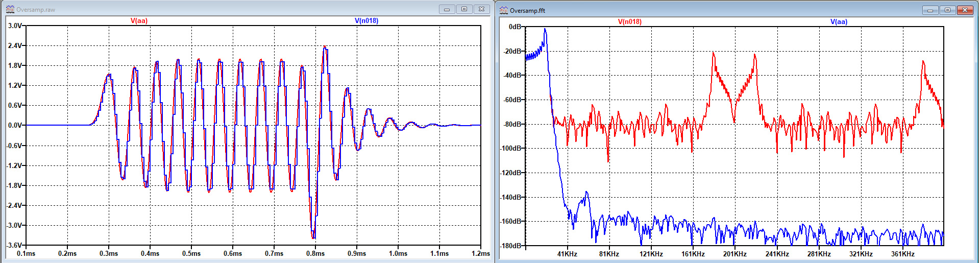Screen dimensions: 980x263
Task: Select the blue V(aa) trace label in Oversamp.fft
Action: [839, 22]
